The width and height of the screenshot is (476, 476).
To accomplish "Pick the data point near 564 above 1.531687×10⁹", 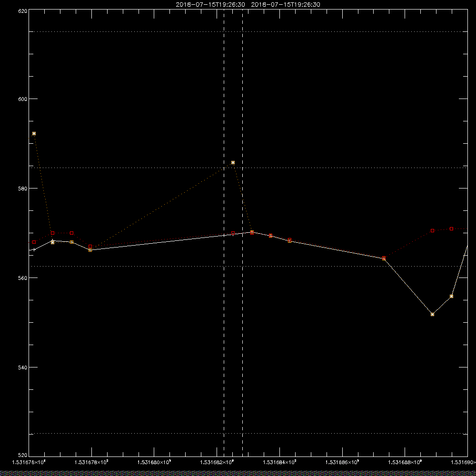I will tap(384, 258).
